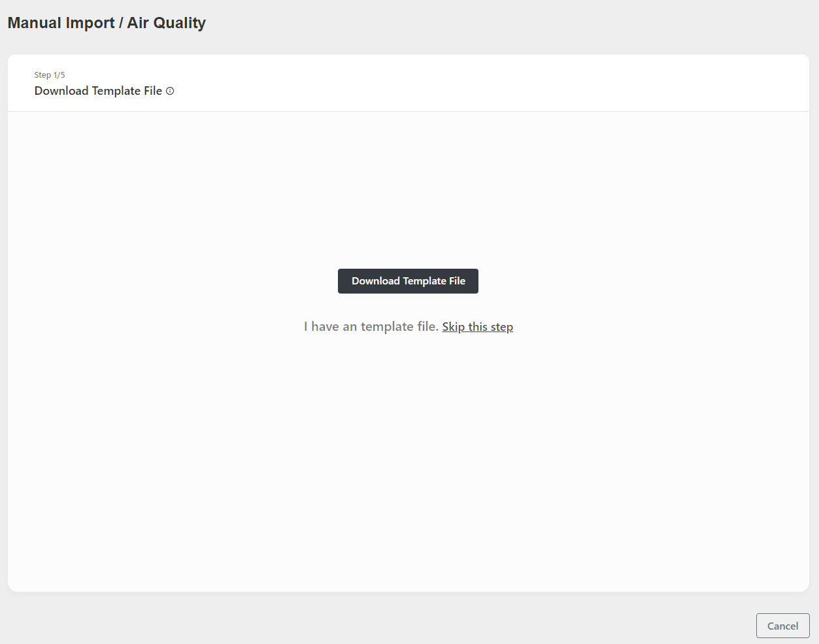Click the info icon beside Download Template File
Screen dimensions: 819x644
pos(170,91)
